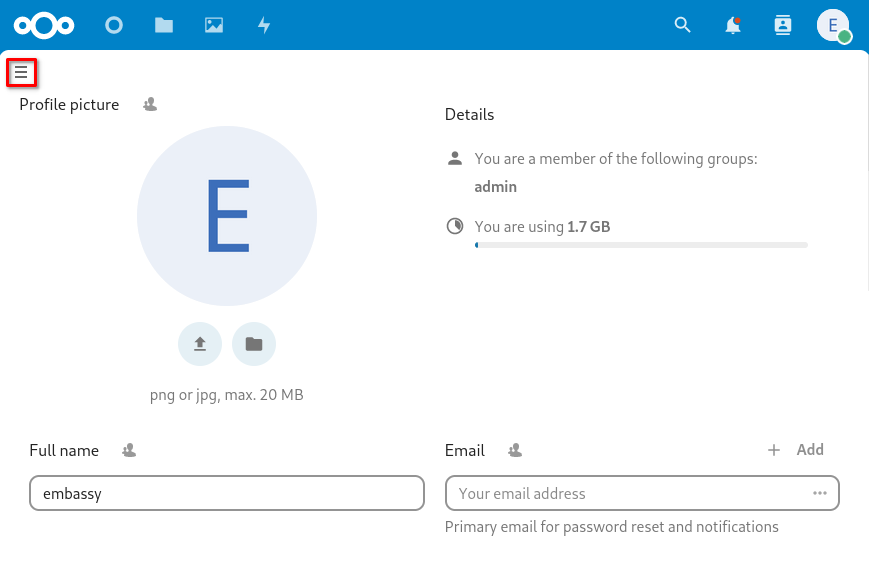Image resolution: width=869 pixels, height=579 pixels.
Task: Open the Contacts menu icon
Action: click(x=782, y=25)
